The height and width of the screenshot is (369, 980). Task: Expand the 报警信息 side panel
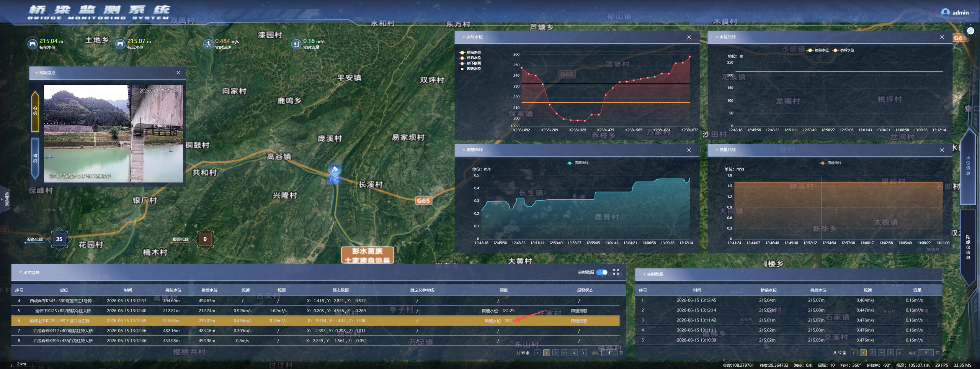5,199
